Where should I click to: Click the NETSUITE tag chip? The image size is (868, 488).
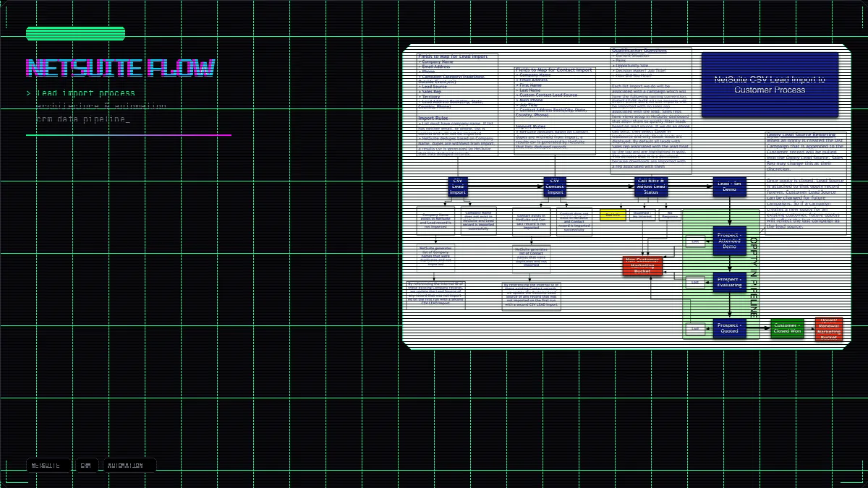48,465
